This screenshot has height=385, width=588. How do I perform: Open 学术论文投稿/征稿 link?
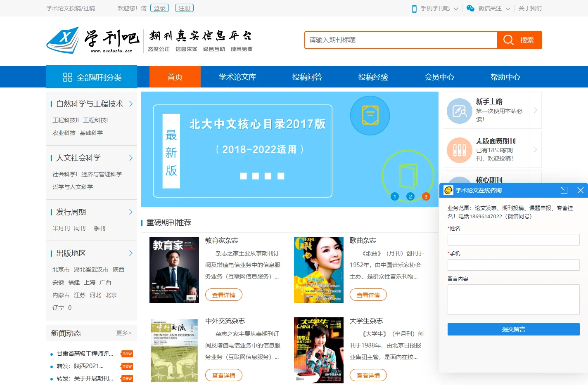pos(71,8)
